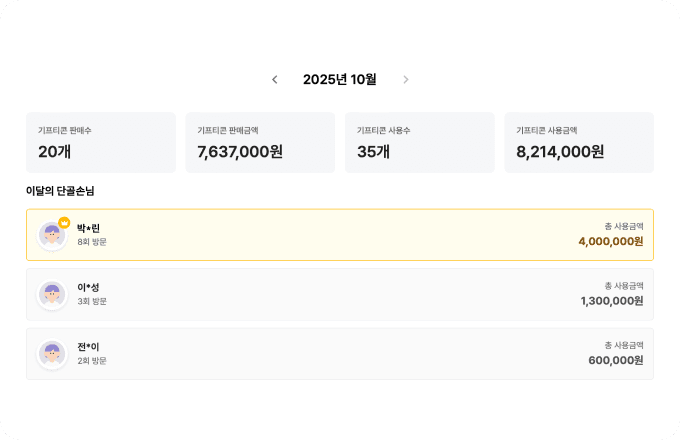Open the 기프티콘 판매금액 stat card
The image size is (680, 440).
[260, 142]
